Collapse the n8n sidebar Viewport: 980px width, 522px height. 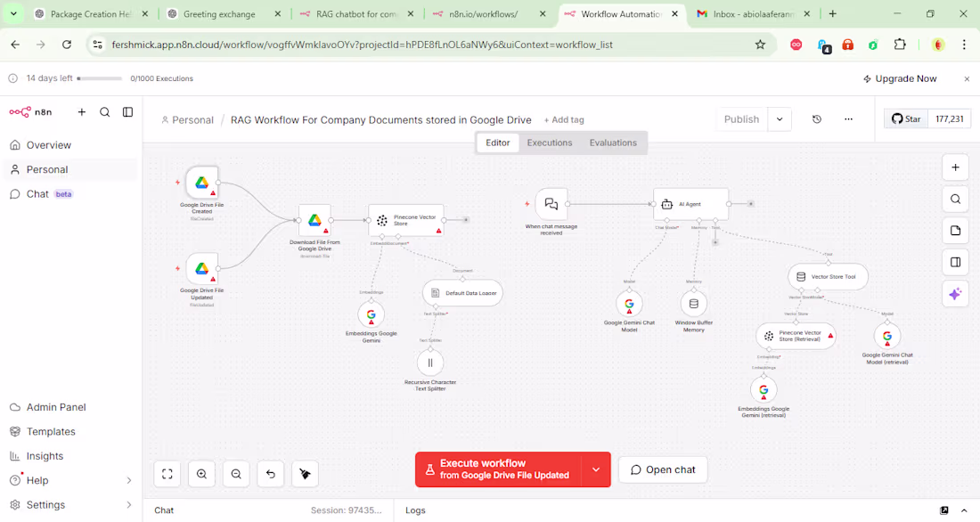click(127, 112)
